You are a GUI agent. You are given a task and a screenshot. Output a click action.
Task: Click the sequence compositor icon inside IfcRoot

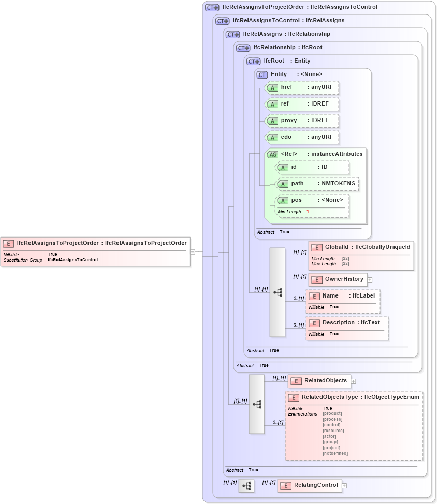pyautogui.click(x=277, y=292)
